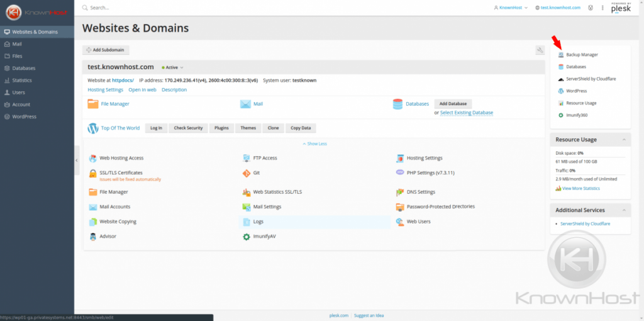The image size is (644, 321).
Task: Click the Copy Data button
Action: click(301, 128)
